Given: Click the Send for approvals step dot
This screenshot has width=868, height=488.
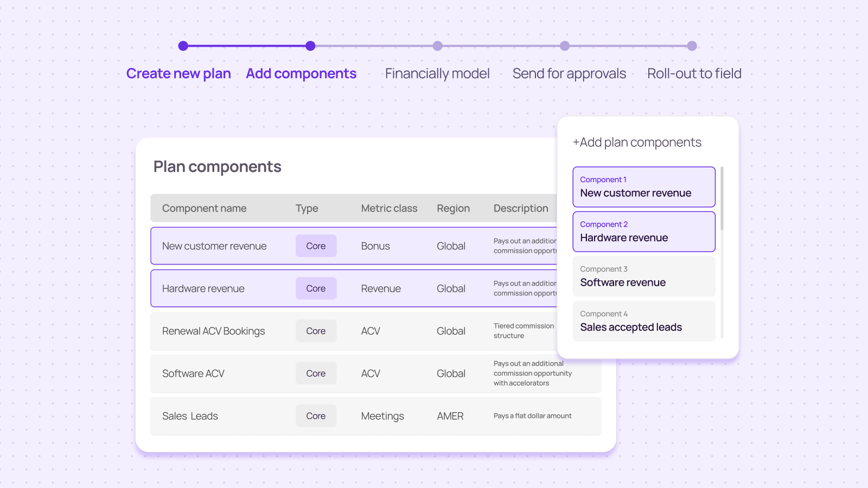Looking at the screenshot, I should [565, 46].
